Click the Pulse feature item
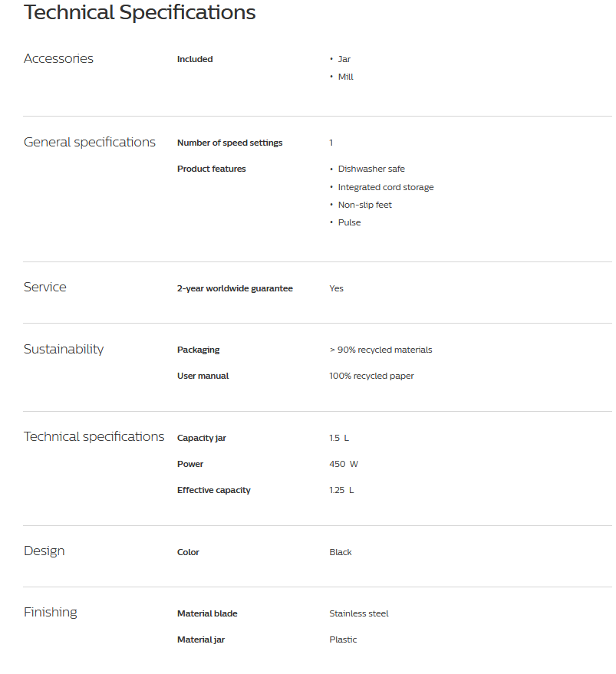Screen dimensions: 616x674 click(349, 222)
